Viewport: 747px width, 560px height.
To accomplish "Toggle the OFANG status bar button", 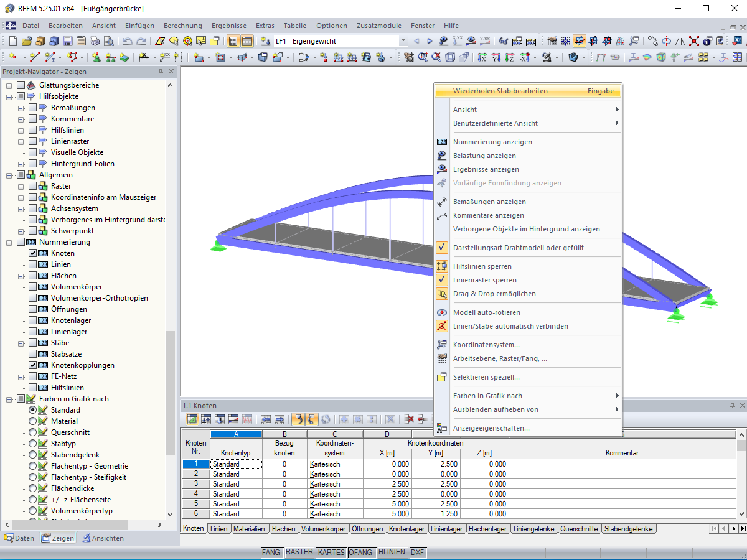I will 360,552.
